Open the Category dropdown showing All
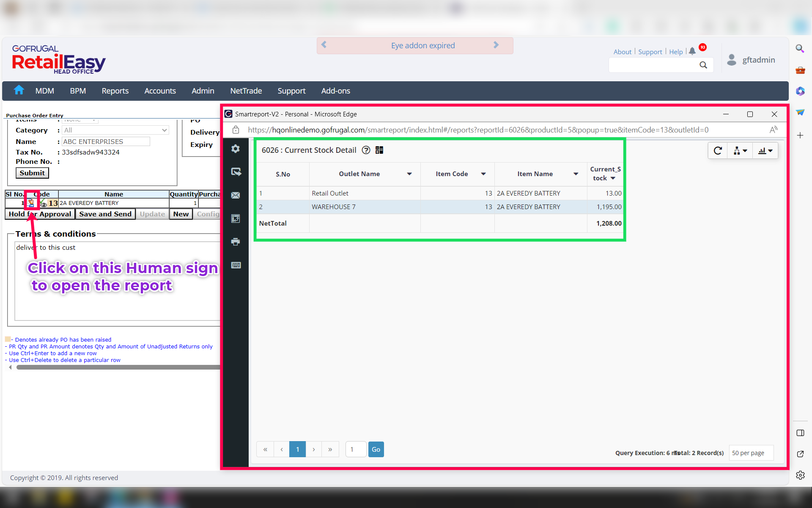This screenshot has height=508, width=812. click(x=115, y=130)
